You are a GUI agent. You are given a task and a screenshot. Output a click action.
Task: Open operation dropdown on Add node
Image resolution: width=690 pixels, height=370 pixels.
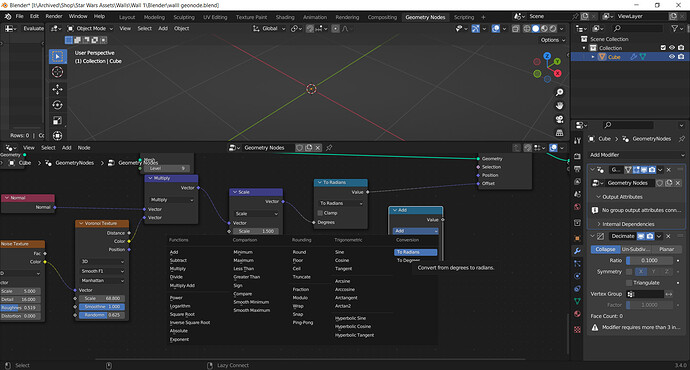[x=415, y=231]
